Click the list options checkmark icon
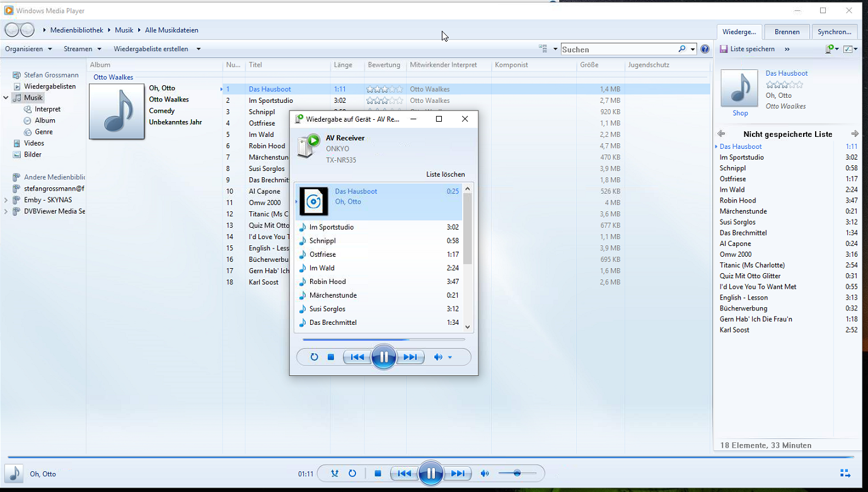The width and height of the screenshot is (868, 492). pos(848,49)
